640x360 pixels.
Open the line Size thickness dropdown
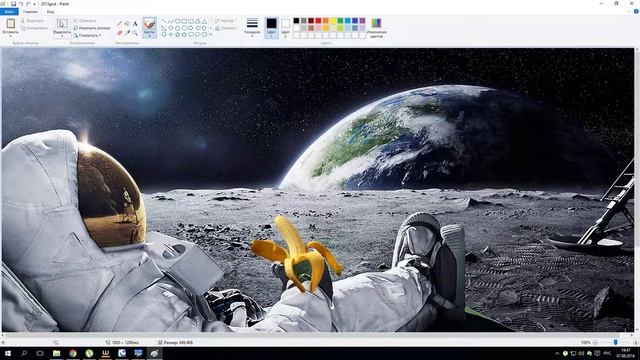pos(252,27)
